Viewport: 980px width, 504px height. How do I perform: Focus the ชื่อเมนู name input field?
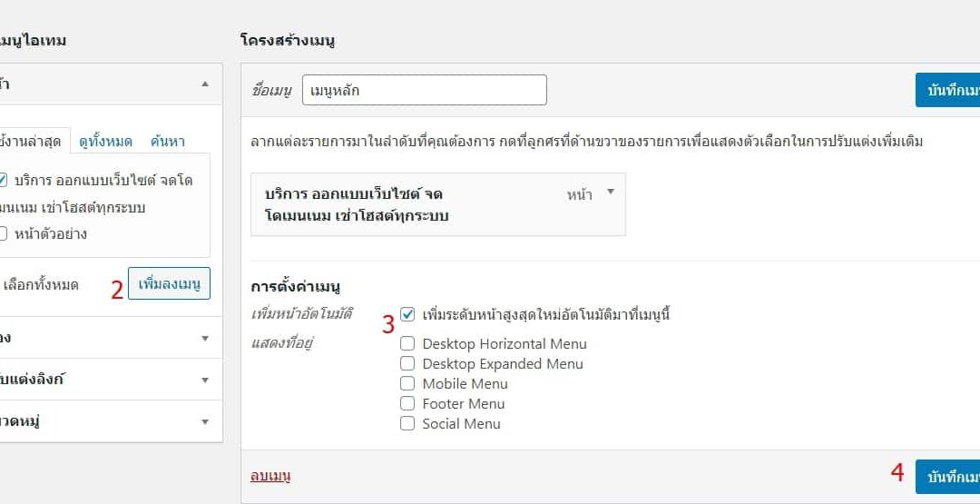[x=425, y=90]
